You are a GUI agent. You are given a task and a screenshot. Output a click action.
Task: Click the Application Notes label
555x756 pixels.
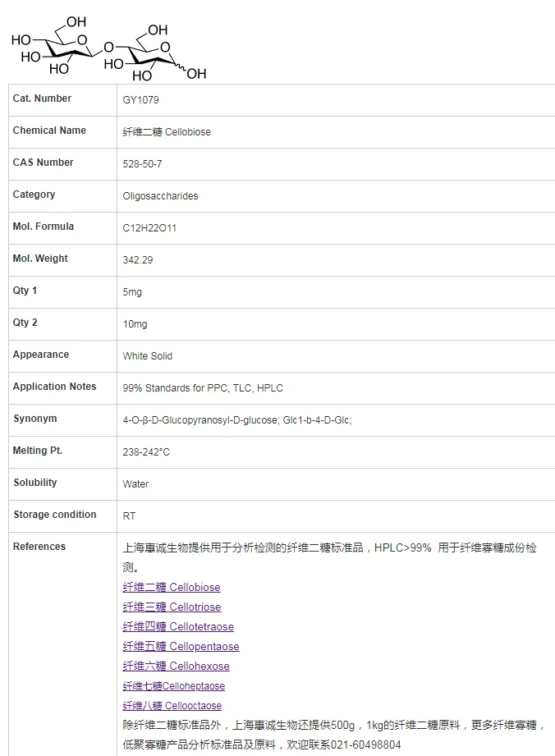point(54,386)
